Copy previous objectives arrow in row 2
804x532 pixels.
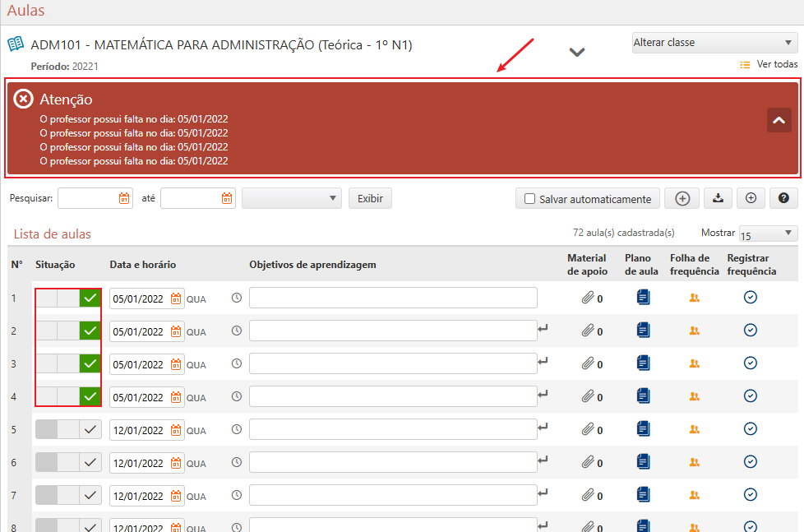pyautogui.click(x=543, y=328)
